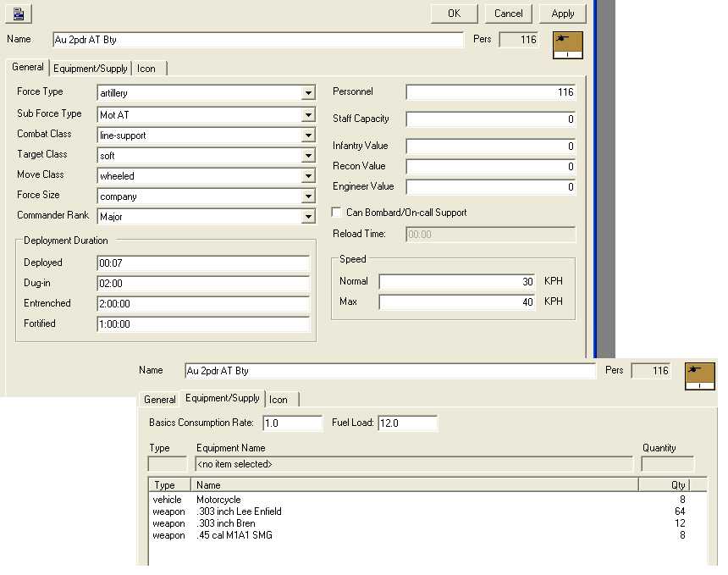The height and width of the screenshot is (575, 728).
Task: Click the Max speed field
Action: coord(457,302)
